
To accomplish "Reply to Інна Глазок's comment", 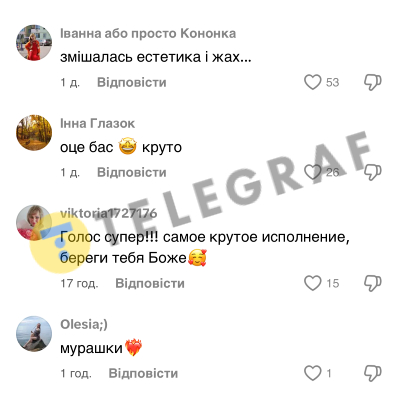I will coord(132,172).
